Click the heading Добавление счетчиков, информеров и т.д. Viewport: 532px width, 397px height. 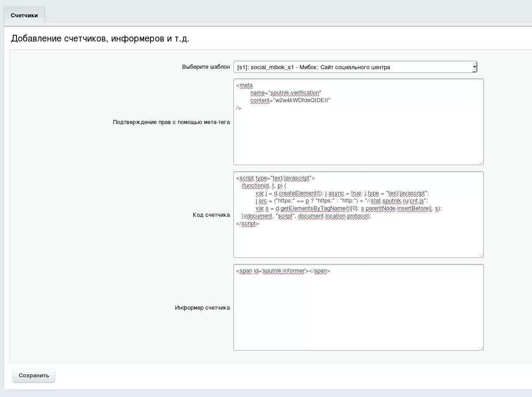pos(100,38)
